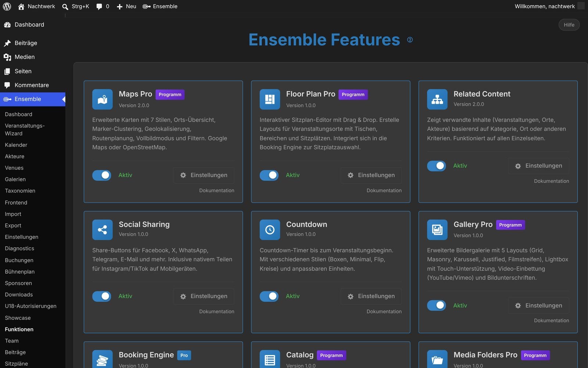
Task: Open Maps Pro Einstellungen
Action: click(204, 175)
